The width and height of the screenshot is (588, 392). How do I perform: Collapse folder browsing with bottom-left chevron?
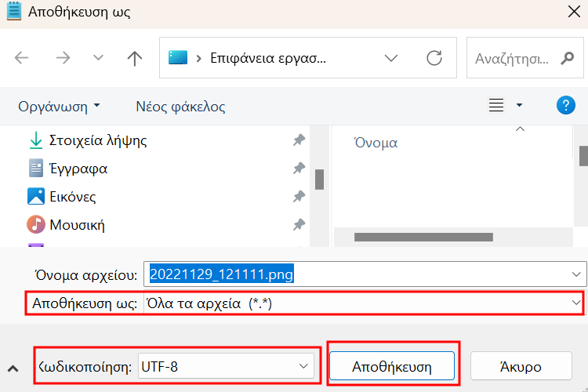[13, 368]
